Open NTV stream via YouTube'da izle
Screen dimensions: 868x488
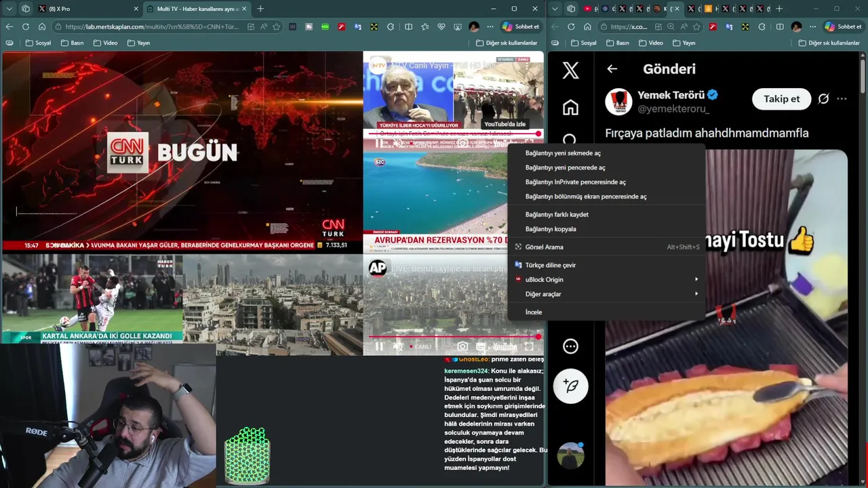pyautogui.click(x=505, y=124)
